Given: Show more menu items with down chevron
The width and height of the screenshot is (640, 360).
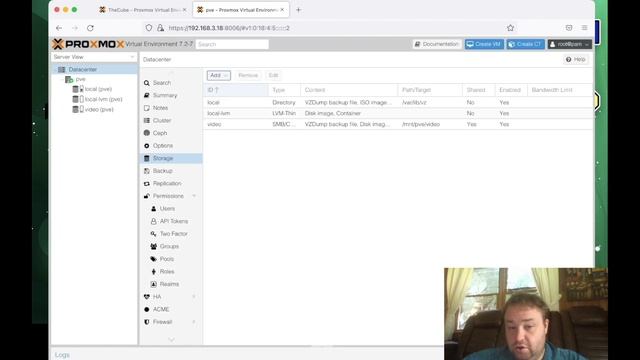Looking at the screenshot, I should tap(171, 340).
